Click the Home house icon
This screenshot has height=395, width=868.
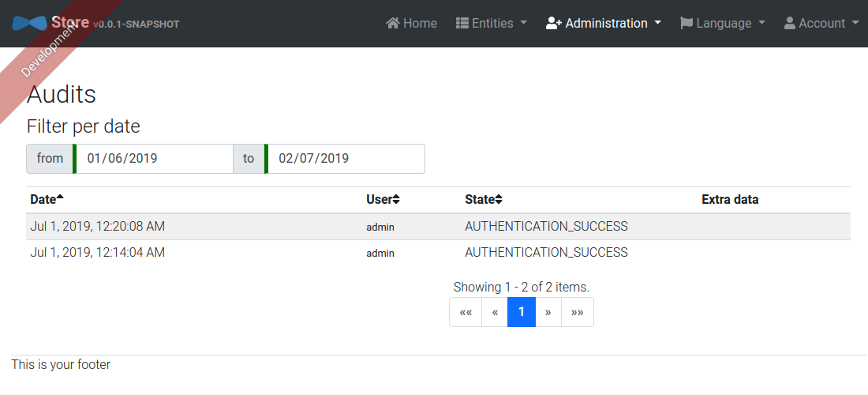(x=393, y=23)
